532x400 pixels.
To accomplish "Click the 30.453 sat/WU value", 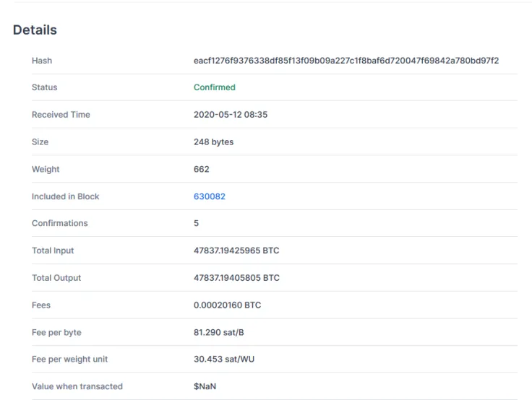I will click(x=223, y=360).
